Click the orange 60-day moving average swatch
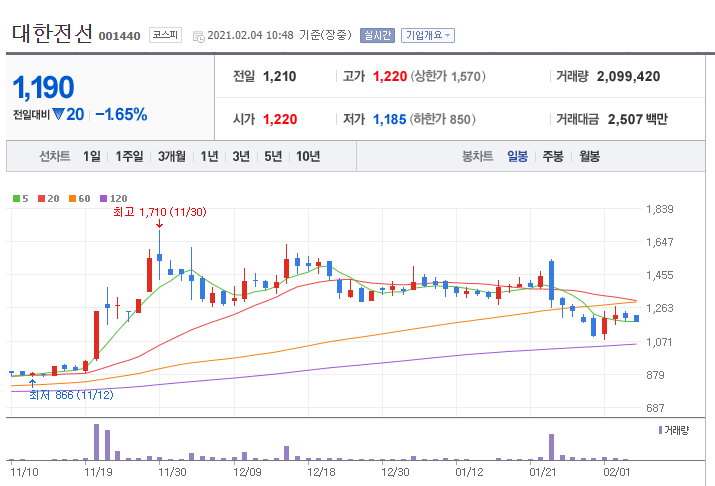This screenshot has height=486, width=715. point(73,198)
